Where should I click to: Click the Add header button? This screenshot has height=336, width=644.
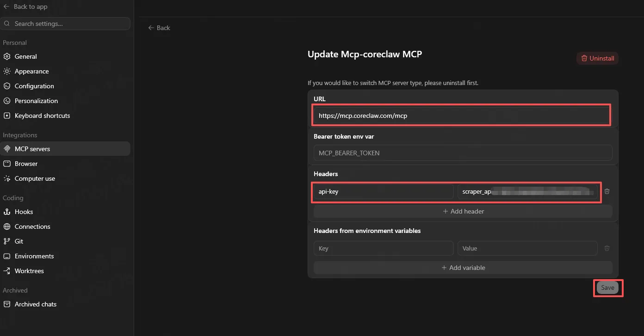tap(463, 211)
